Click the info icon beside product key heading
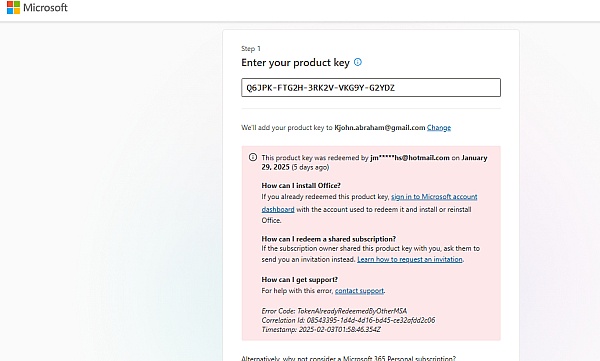This screenshot has height=361, width=600. pos(358,62)
